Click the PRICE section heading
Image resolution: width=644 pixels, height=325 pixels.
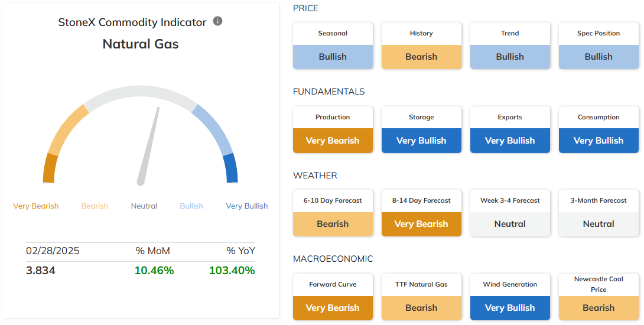point(305,8)
